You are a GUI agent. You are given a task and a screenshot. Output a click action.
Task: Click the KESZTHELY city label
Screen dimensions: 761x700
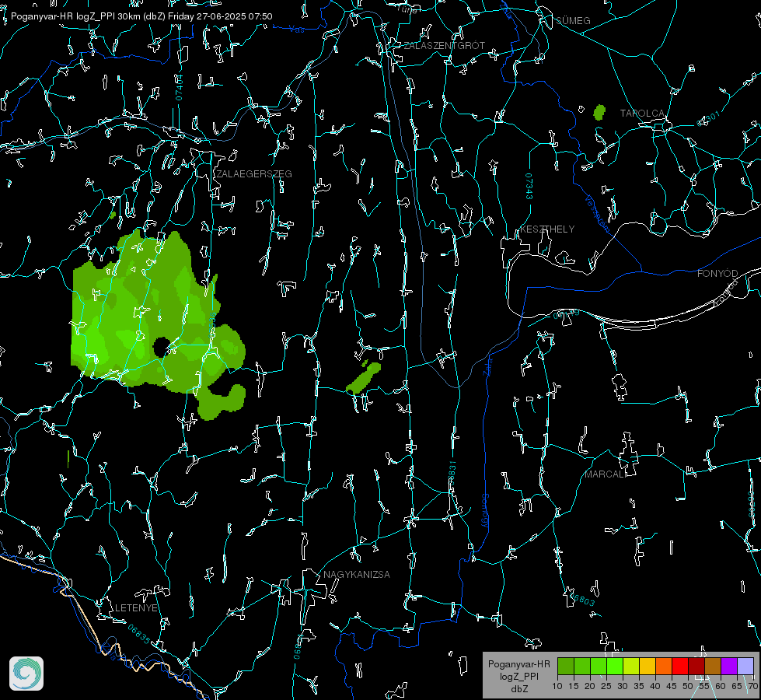point(547,229)
